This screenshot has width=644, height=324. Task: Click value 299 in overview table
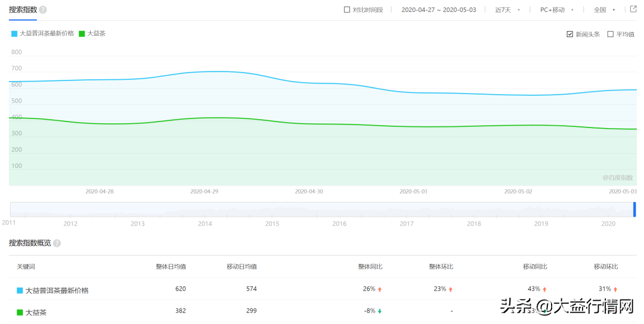252,310
